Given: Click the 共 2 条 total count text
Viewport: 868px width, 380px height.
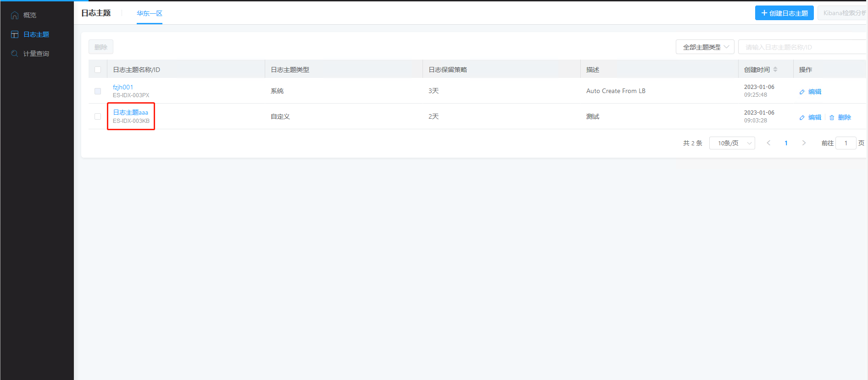Looking at the screenshot, I should coord(693,143).
